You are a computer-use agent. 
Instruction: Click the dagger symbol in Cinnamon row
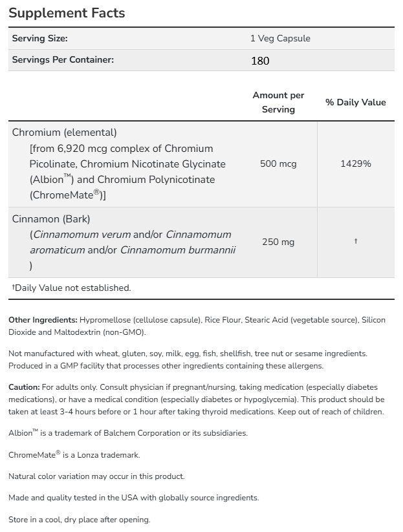(x=356, y=241)
